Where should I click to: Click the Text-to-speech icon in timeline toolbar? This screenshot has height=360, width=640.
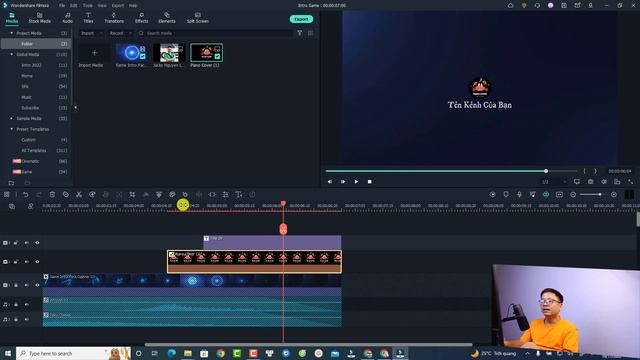tap(239, 195)
